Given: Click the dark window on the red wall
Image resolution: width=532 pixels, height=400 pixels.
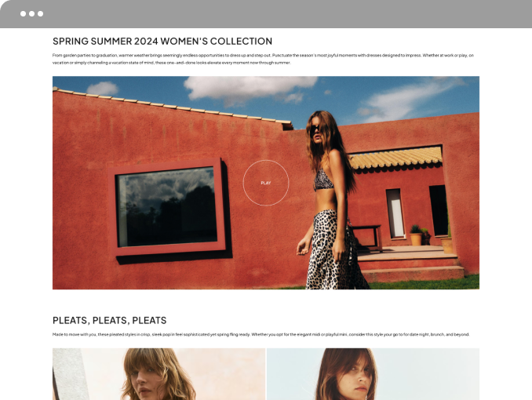Looking at the screenshot, I should [166, 207].
